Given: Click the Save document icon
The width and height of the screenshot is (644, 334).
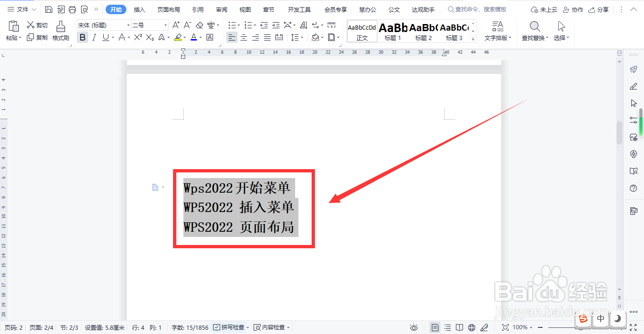Looking at the screenshot, I should coord(49,9).
